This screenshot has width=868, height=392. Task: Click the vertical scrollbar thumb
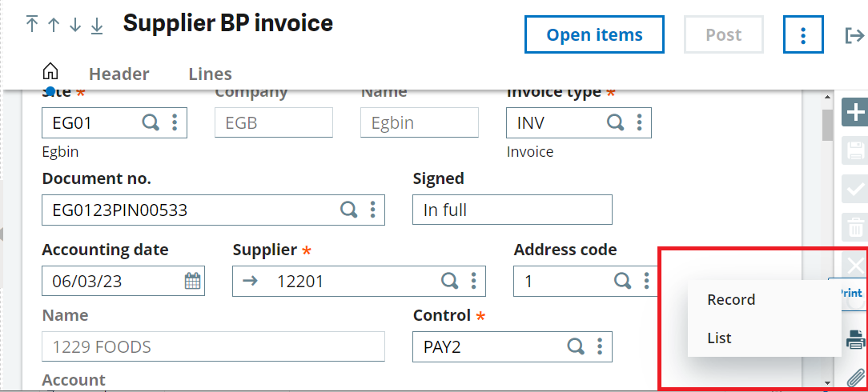(828, 125)
